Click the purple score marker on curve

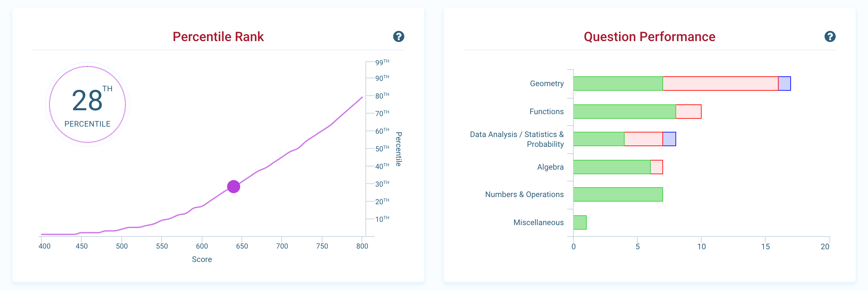click(234, 187)
